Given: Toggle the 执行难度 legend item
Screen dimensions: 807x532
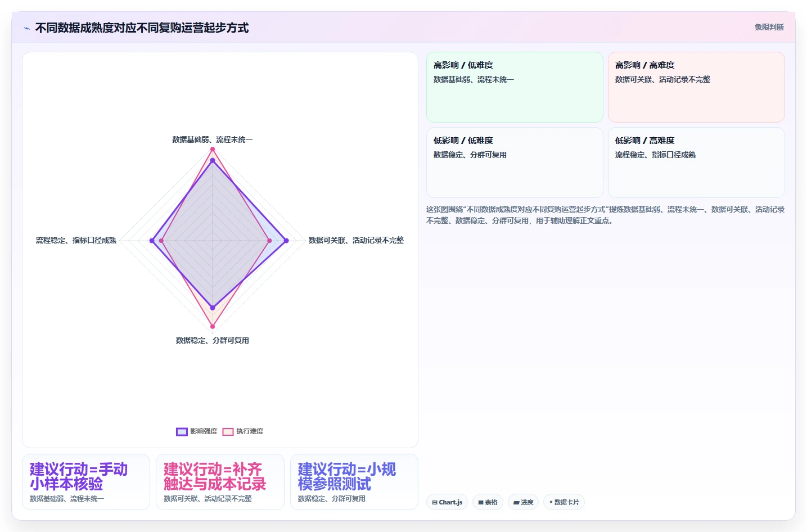Looking at the screenshot, I should (243, 431).
